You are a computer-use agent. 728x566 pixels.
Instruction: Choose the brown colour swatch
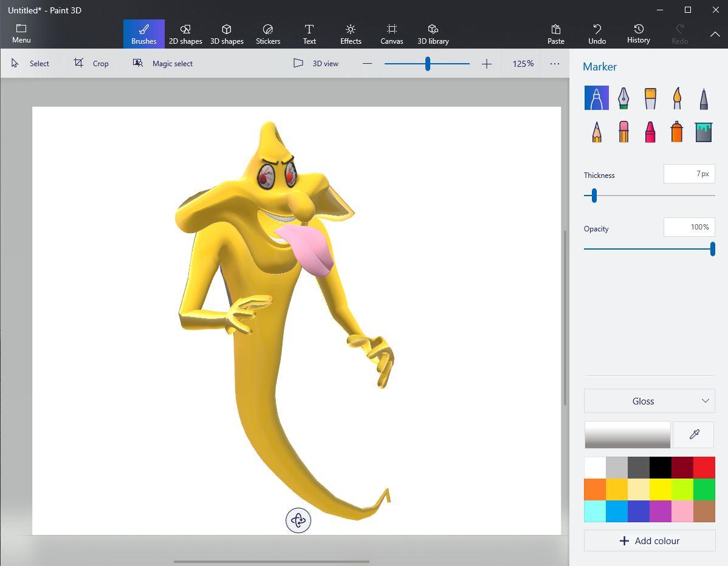point(704,511)
